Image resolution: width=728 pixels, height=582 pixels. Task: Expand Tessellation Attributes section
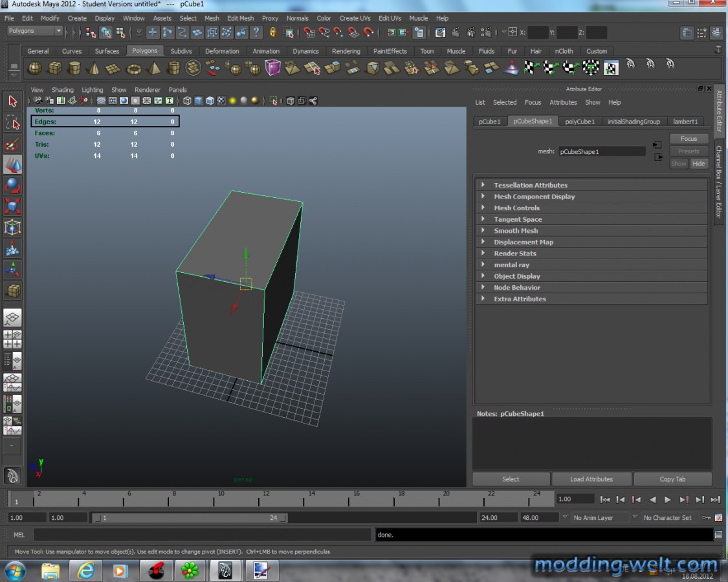[591, 185]
